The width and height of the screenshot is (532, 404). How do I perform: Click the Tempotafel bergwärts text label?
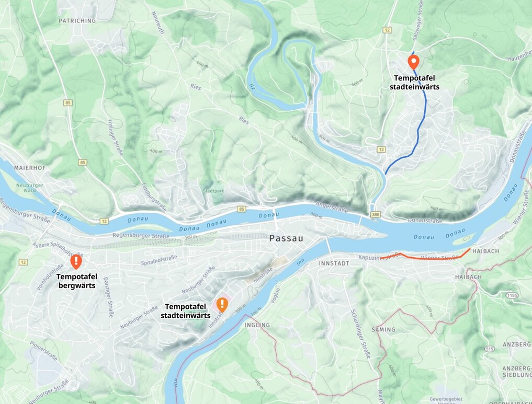[x=77, y=281]
